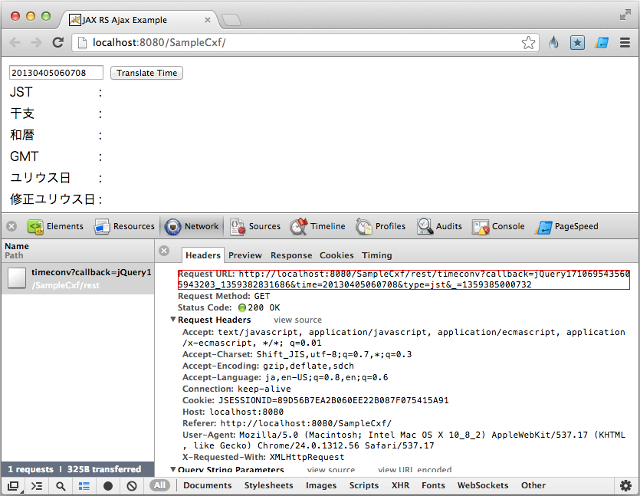Open the Console panel

click(498, 226)
